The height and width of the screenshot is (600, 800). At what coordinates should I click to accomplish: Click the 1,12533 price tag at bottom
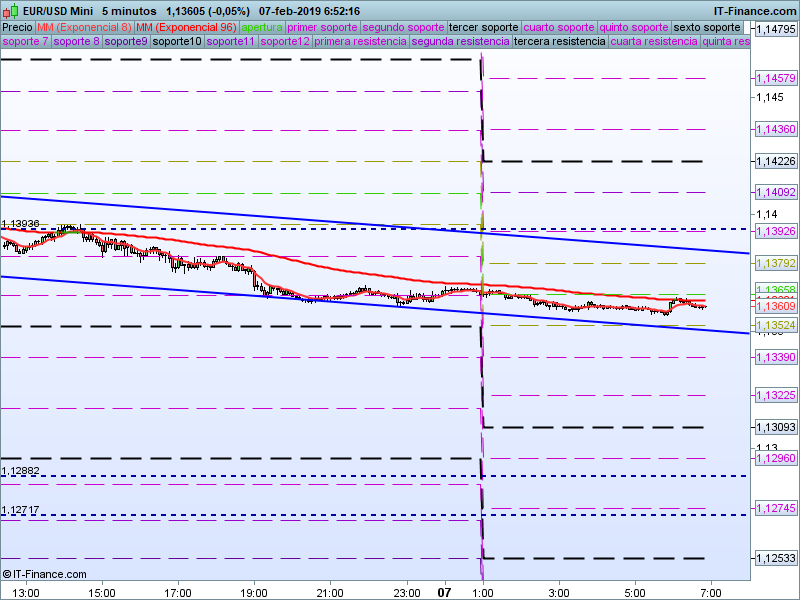click(x=775, y=558)
